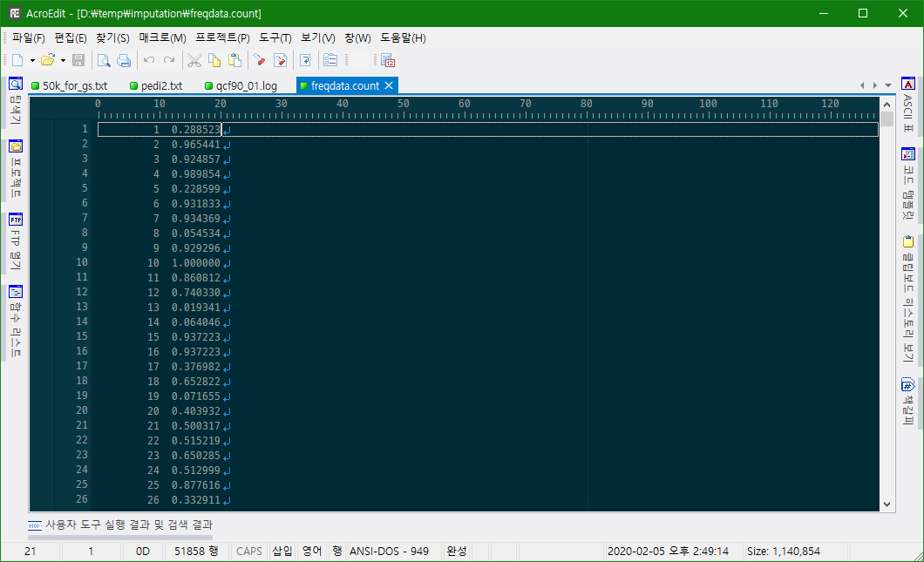Open the 도구(T) menu
The width and height of the screenshot is (924, 562).
click(275, 37)
